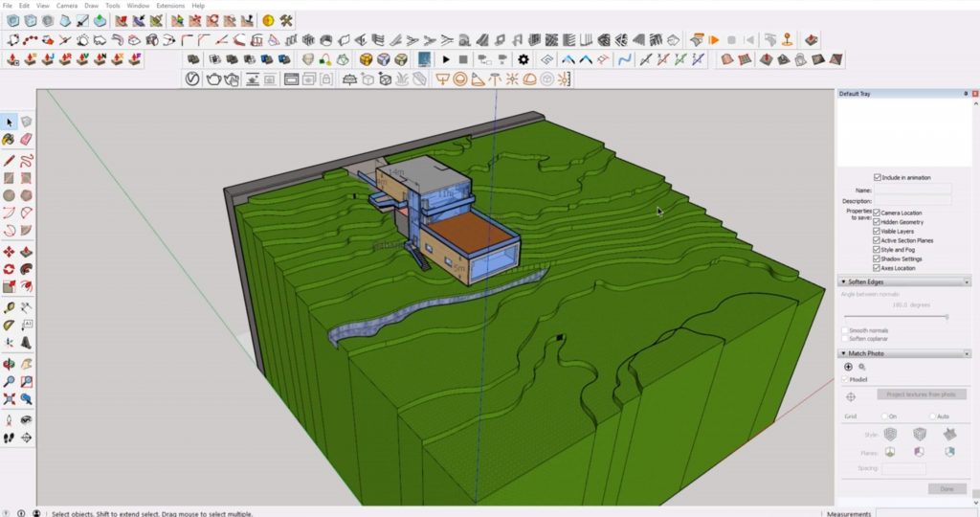Uncheck Style and Fog property

click(x=877, y=250)
